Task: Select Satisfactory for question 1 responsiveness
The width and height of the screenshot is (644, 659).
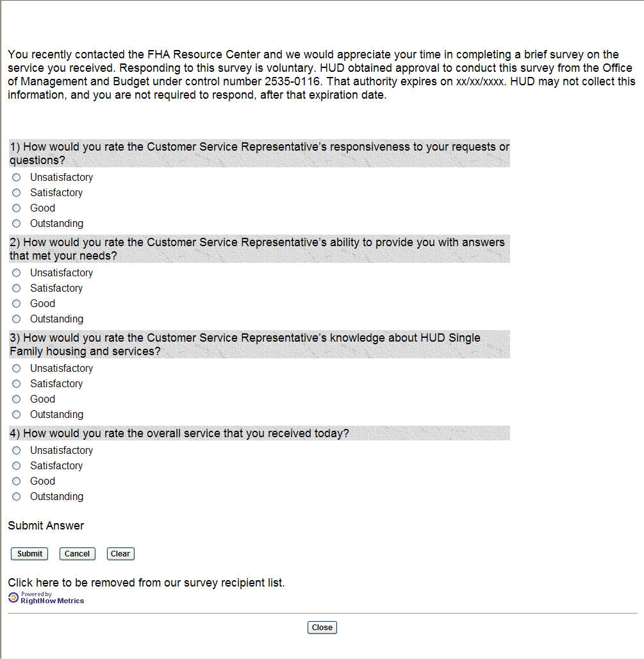Action: click(x=17, y=192)
